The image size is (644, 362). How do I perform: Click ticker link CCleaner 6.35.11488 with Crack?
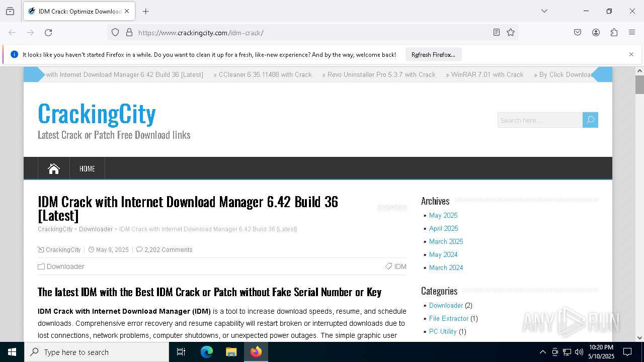point(265,74)
